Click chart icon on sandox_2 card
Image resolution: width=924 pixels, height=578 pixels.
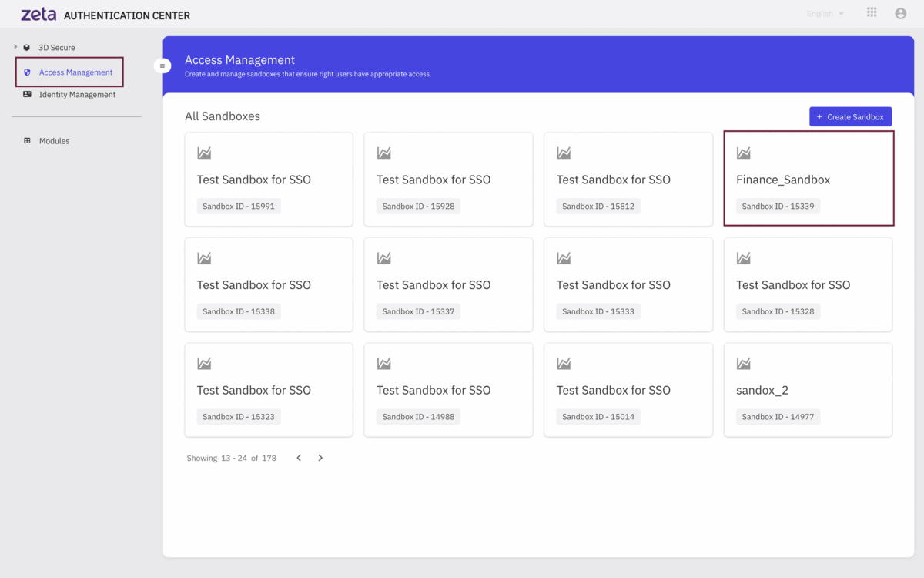click(743, 364)
